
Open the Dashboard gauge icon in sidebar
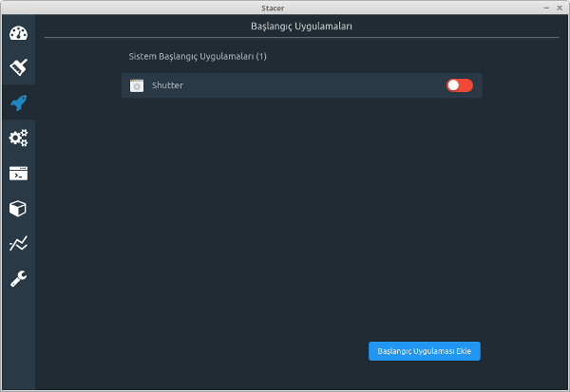[18, 33]
